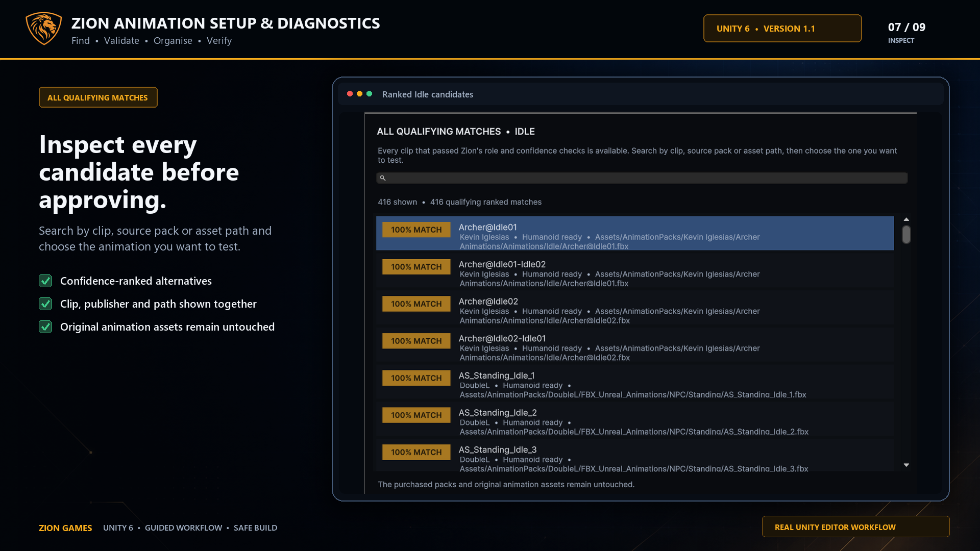Screen dimensions: 980x551
Task: Click the search magnifier icon
Action: point(383,178)
